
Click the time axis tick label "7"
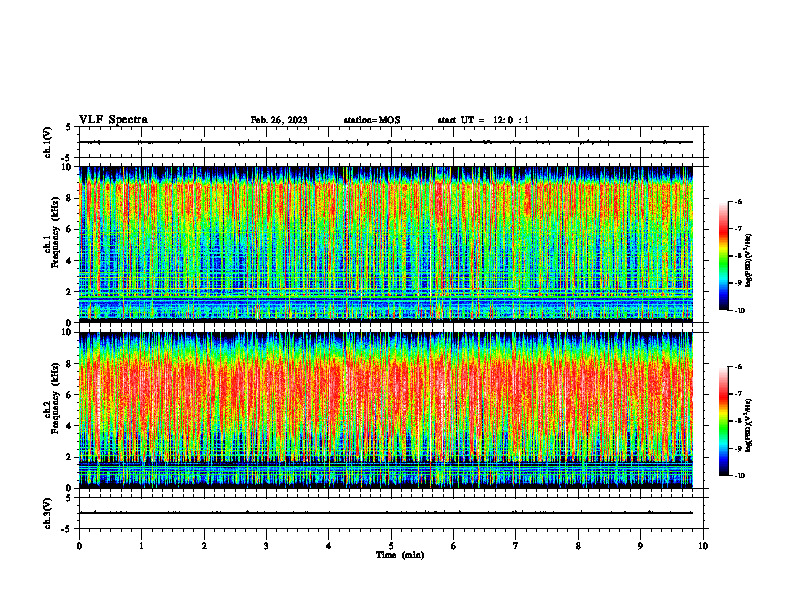click(516, 546)
